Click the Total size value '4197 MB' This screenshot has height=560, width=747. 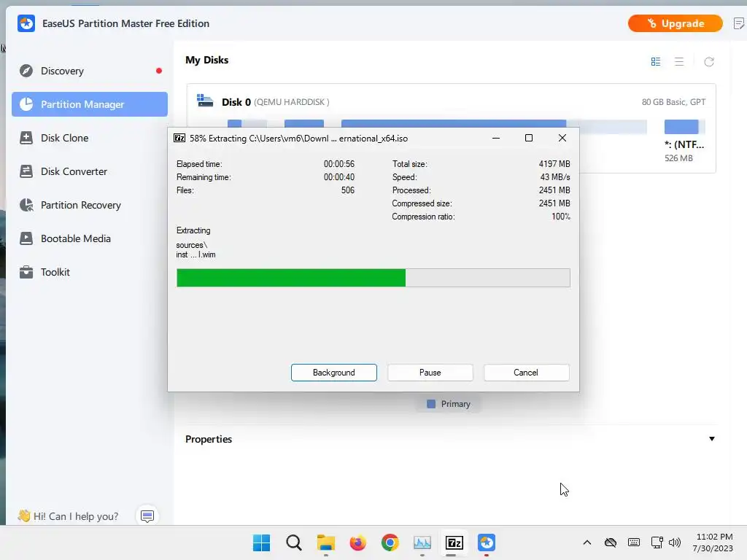pos(554,164)
